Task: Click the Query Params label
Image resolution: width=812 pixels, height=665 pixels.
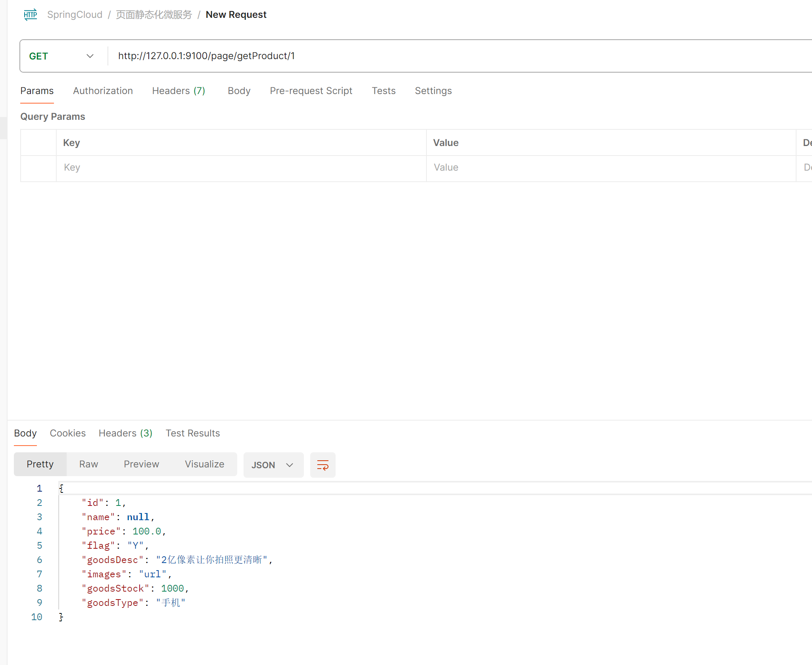Action: coord(53,117)
